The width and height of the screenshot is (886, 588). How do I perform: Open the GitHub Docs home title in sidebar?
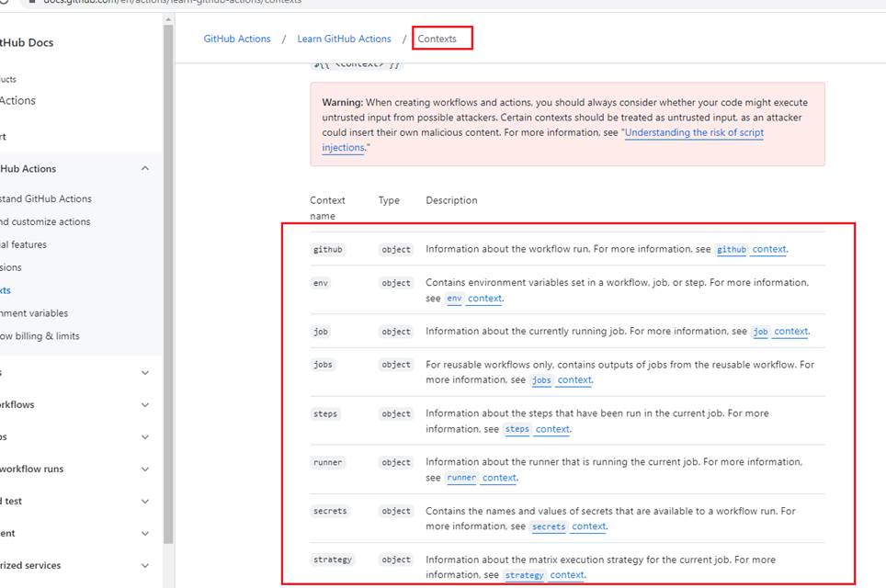click(x=26, y=42)
